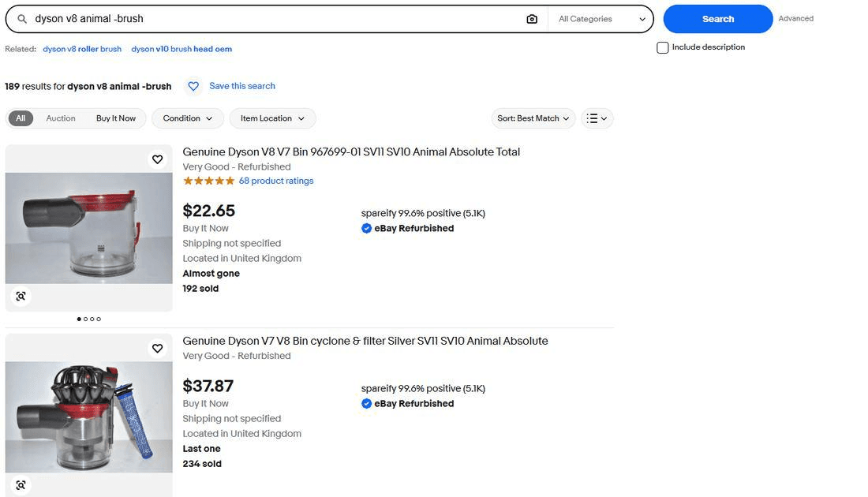The image size is (868, 497).
Task: Open Advanced search link
Action: tap(796, 18)
